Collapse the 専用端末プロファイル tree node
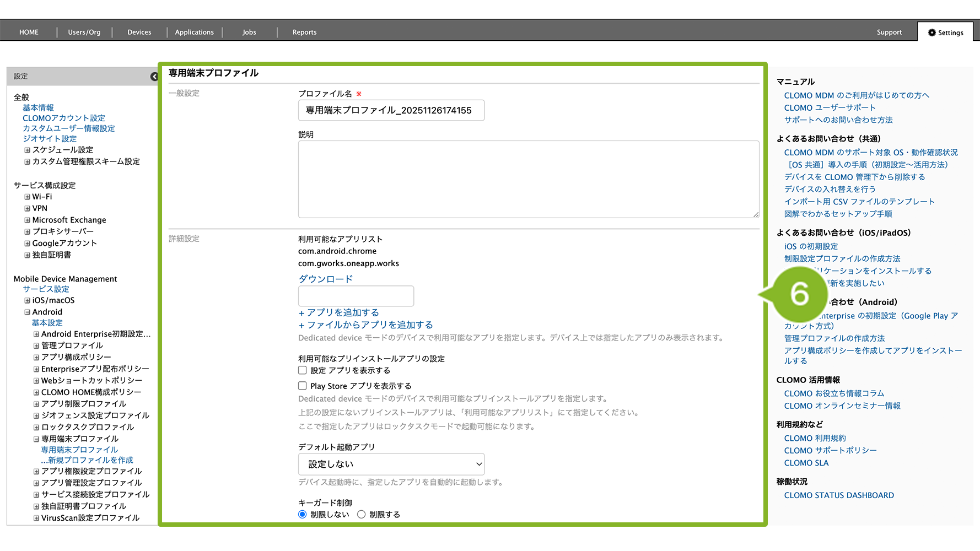The image size is (980, 551). click(x=36, y=439)
